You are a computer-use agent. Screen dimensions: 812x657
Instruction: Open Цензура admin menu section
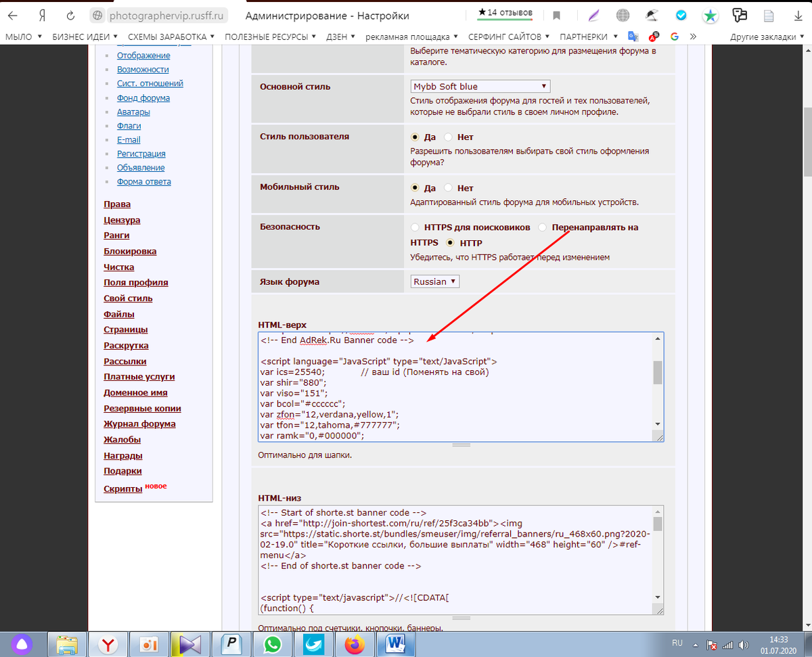point(122,220)
